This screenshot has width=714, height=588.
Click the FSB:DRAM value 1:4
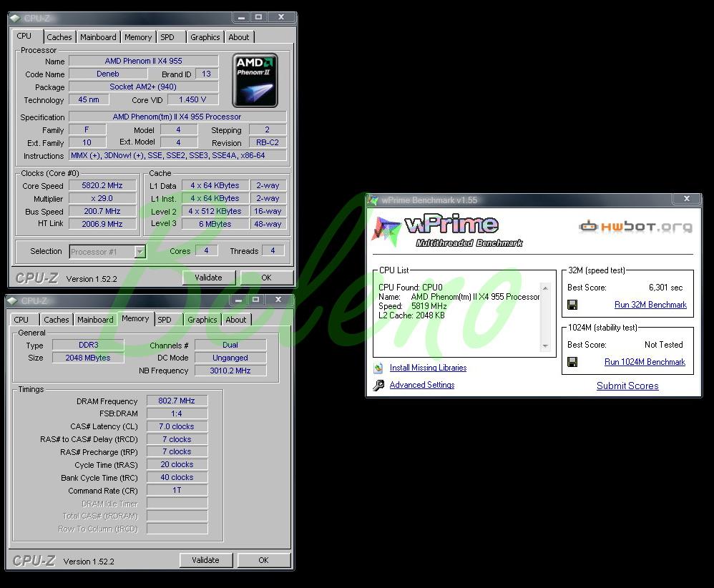[x=177, y=413]
